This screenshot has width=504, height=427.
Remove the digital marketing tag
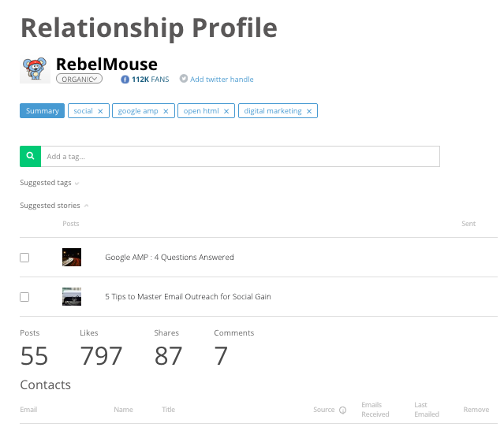(x=309, y=111)
